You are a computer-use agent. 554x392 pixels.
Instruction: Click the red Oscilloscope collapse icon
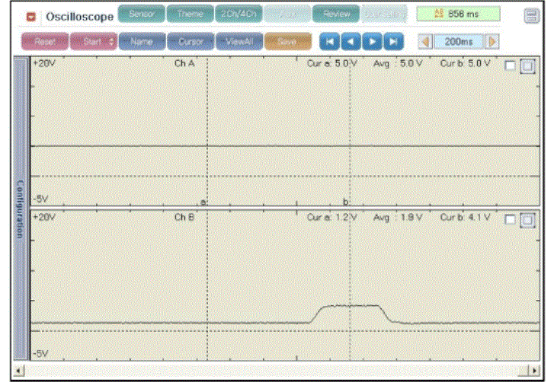30,15
